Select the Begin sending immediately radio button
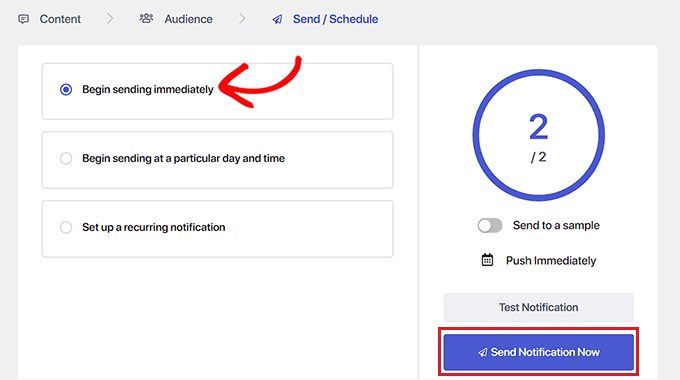The width and height of the screenshot is (680, 380). (66, 89)
